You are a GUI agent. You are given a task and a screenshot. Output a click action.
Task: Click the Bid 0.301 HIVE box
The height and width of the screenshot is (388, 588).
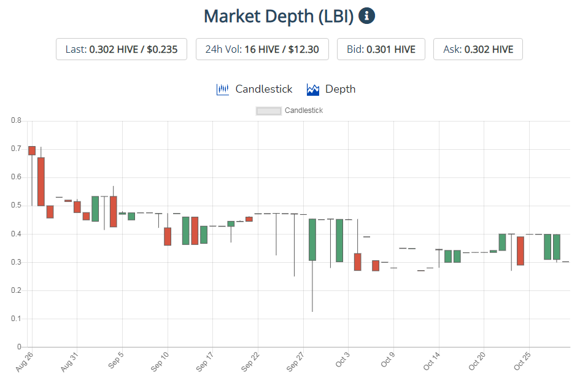(x=381, y=49)
